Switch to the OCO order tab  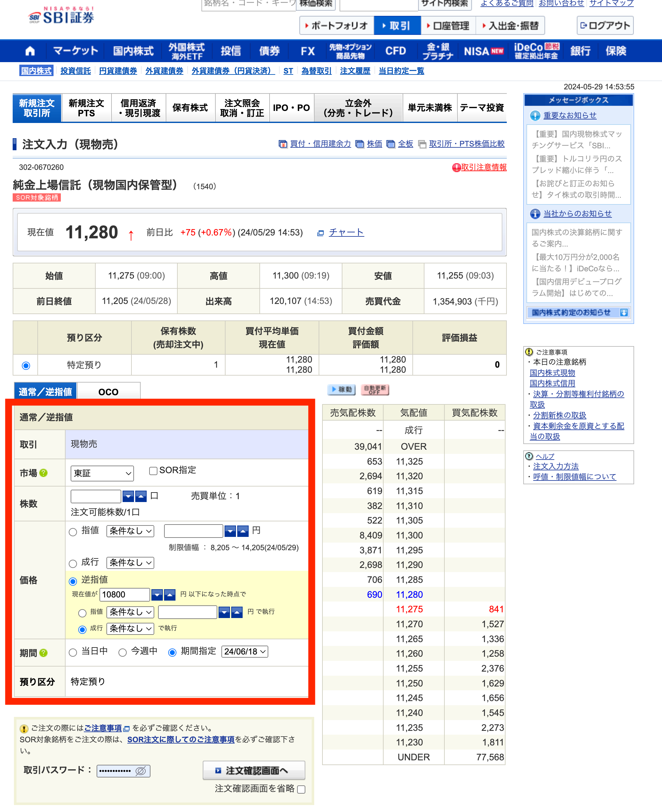(108, 392)
